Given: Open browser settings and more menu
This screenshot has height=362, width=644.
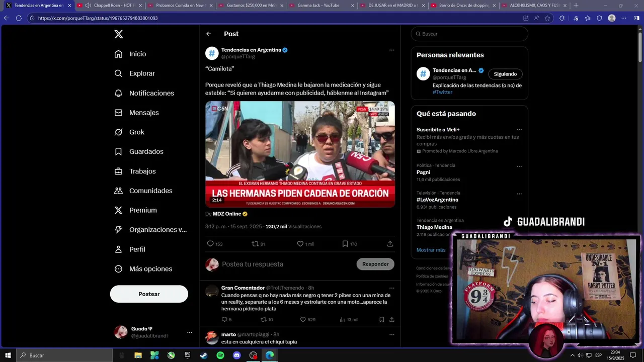Looking at the screenshot, I should click(x=624, y=18).
